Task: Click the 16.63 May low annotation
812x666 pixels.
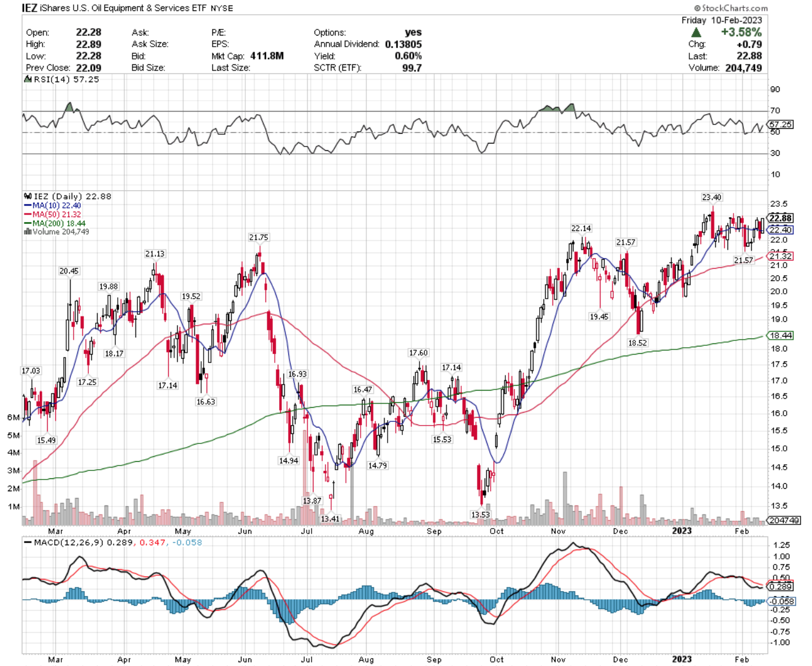Action: coord(205,402)
